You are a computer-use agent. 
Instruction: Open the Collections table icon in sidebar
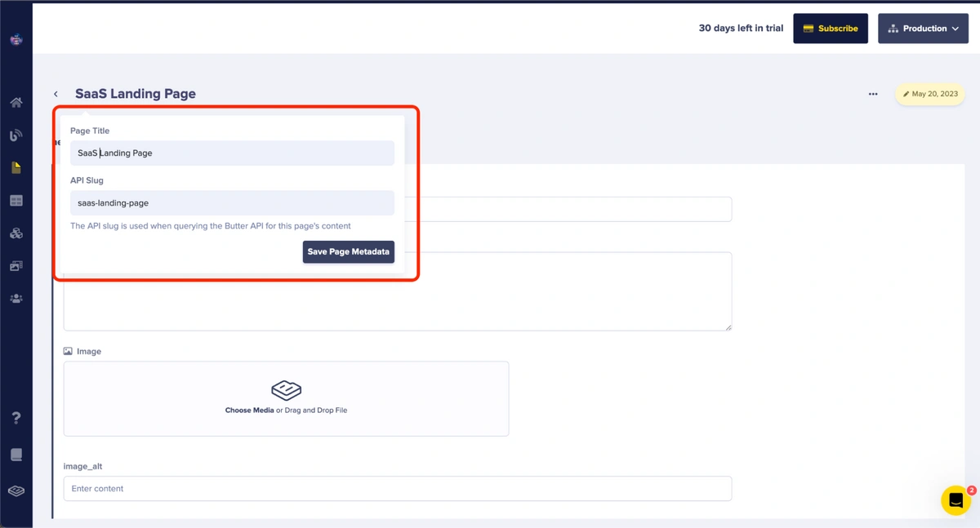pyautogui.click(x=16, y=201)
